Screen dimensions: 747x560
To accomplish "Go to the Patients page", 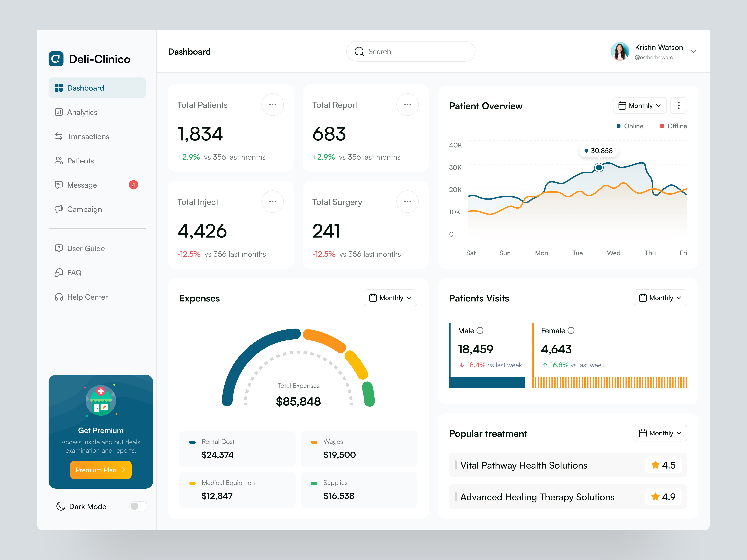I will [x=80, y=161].
